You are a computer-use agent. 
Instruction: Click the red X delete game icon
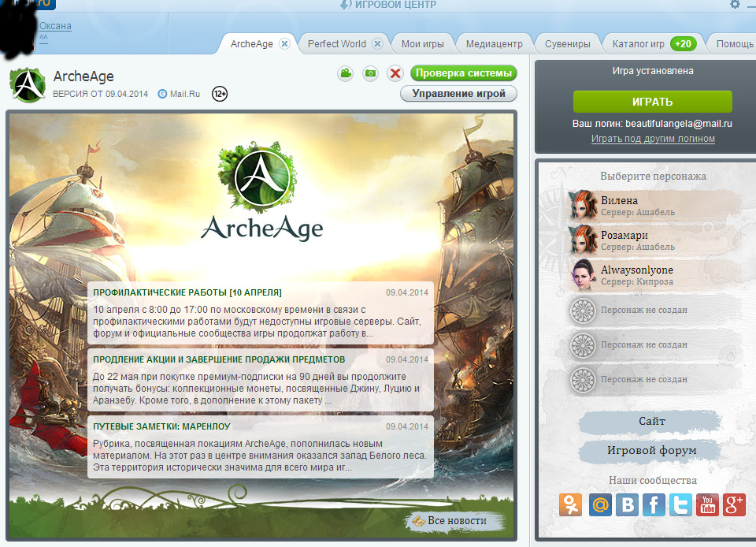click(395, 73)
